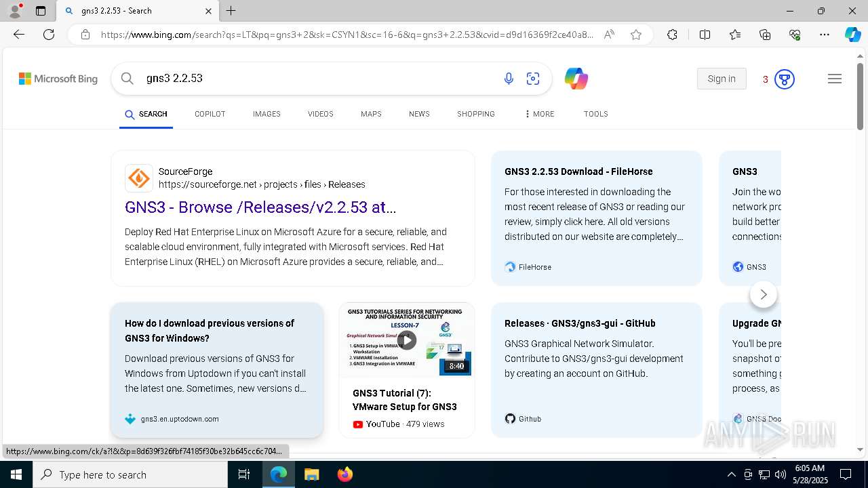Click the search magnifier icon
868x488 pixels.
tap(127, 79)
